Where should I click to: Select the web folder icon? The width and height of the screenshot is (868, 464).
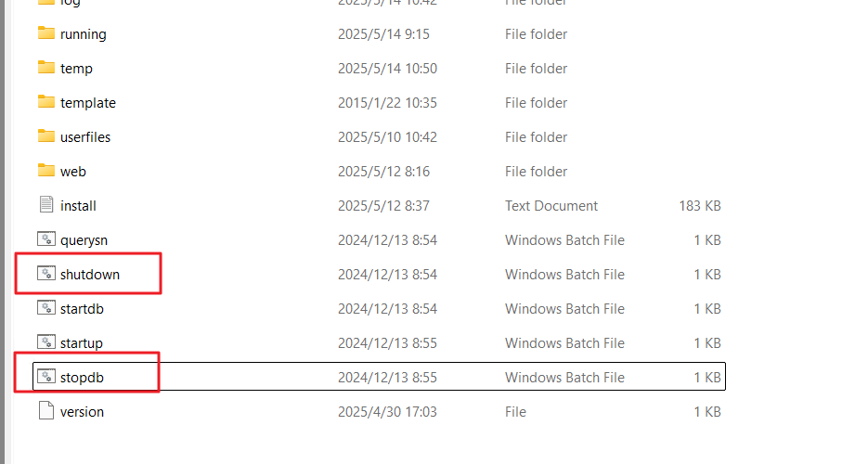point(45,171)
